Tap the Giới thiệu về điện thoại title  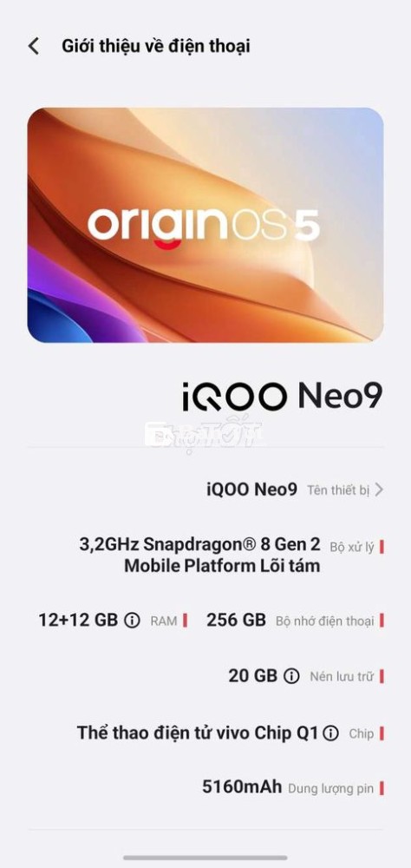click(x=156, y=46)
